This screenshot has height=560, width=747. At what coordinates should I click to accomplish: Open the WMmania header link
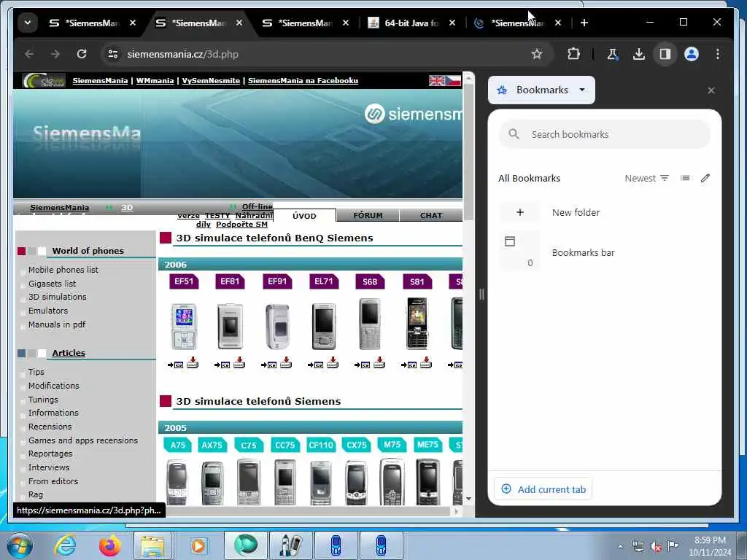(x=155, y=80)
